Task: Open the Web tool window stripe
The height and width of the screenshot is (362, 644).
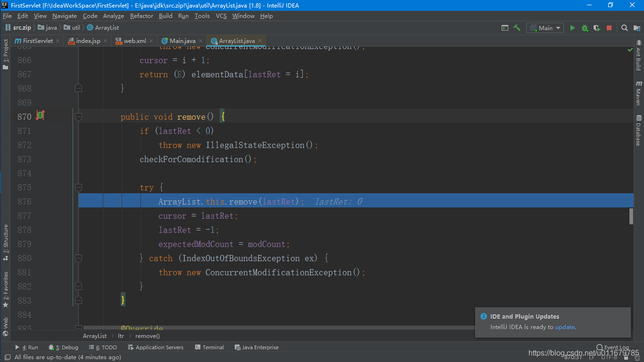Action: coord(6,327)
